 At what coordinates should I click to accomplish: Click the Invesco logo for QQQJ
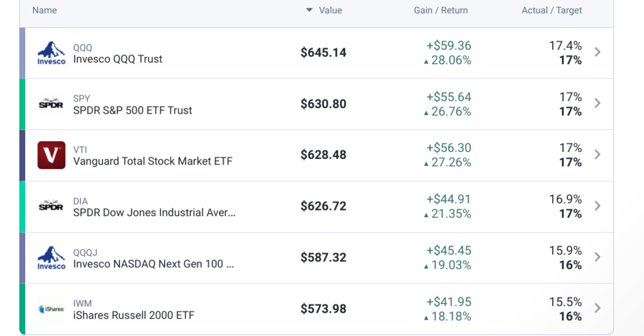tap(52, 257)
